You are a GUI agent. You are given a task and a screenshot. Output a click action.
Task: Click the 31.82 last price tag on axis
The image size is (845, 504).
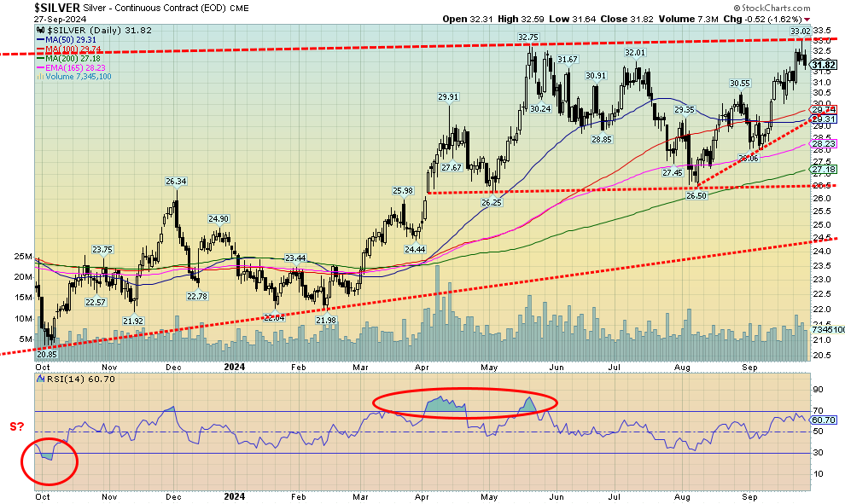point(824,65)
